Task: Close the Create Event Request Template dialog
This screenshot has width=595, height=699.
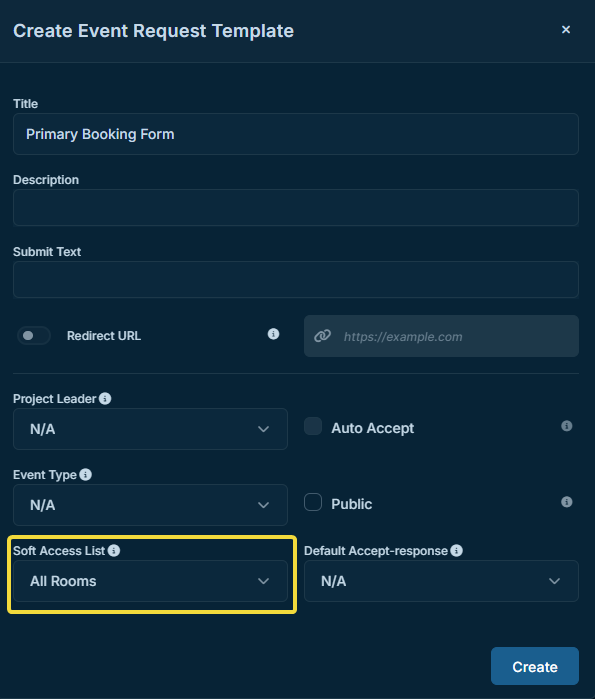Action: pyautogui.click(x=566, y=29)
